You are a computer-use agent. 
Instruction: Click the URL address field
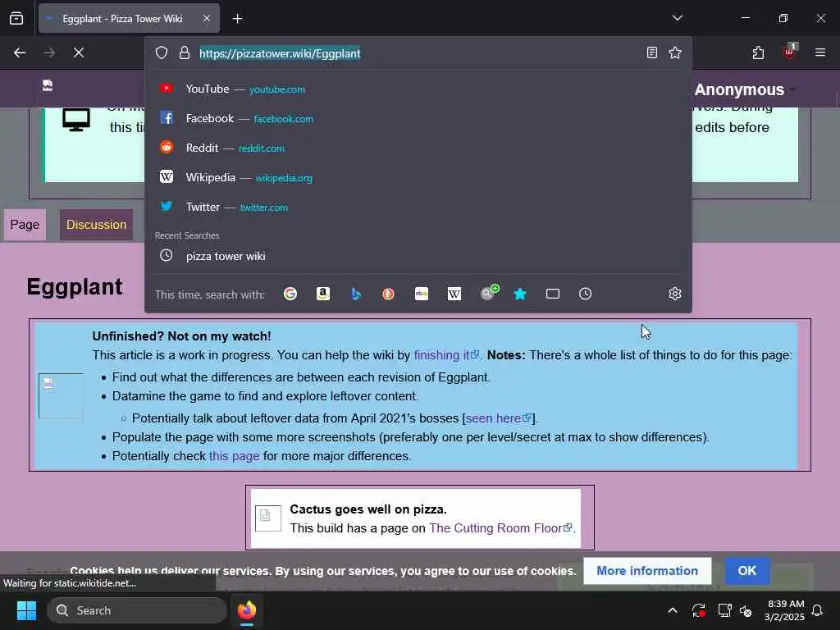(418, 53)
